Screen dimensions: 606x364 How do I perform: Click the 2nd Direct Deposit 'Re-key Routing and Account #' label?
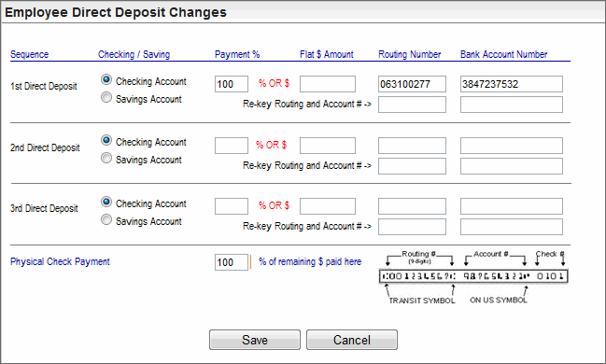(x=307, y=165)
